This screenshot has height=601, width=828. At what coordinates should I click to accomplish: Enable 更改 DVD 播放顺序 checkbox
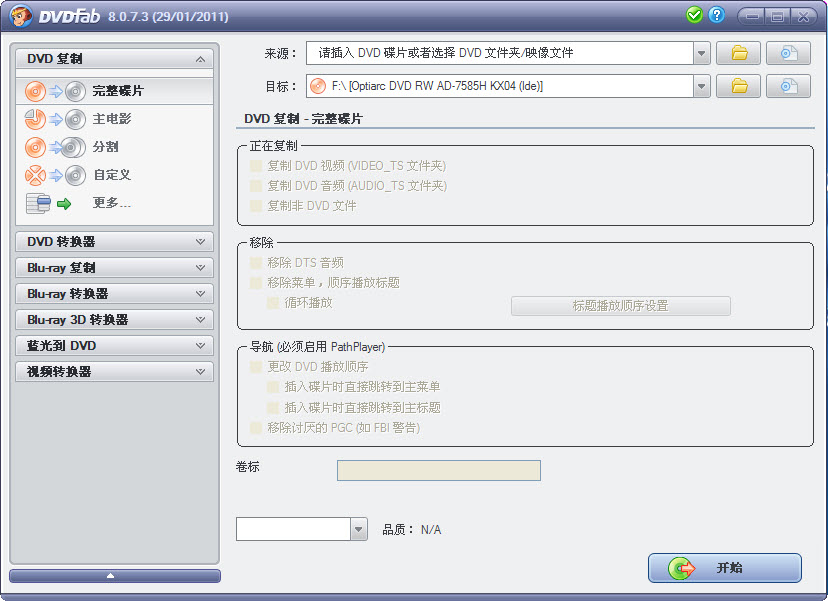[256, 367]
